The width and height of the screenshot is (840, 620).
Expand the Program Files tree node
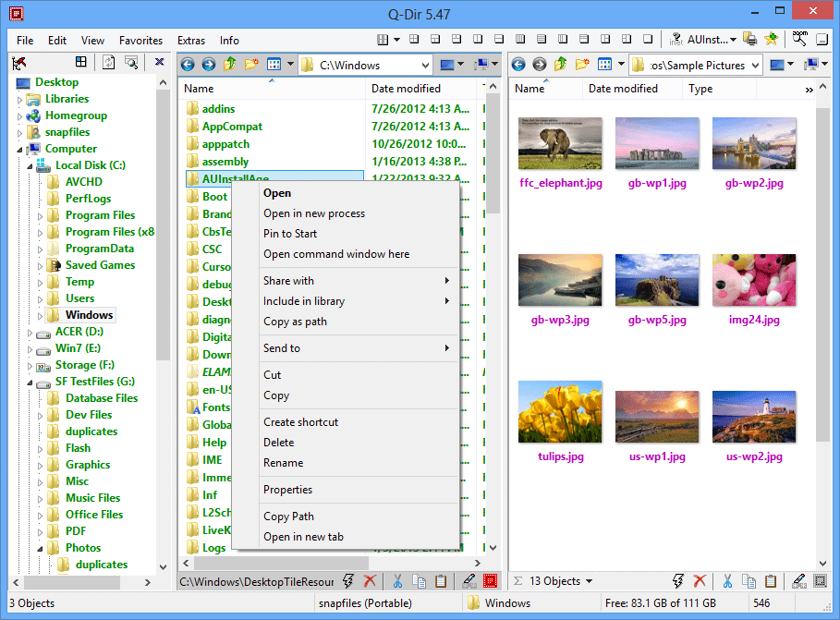(41, 215)
